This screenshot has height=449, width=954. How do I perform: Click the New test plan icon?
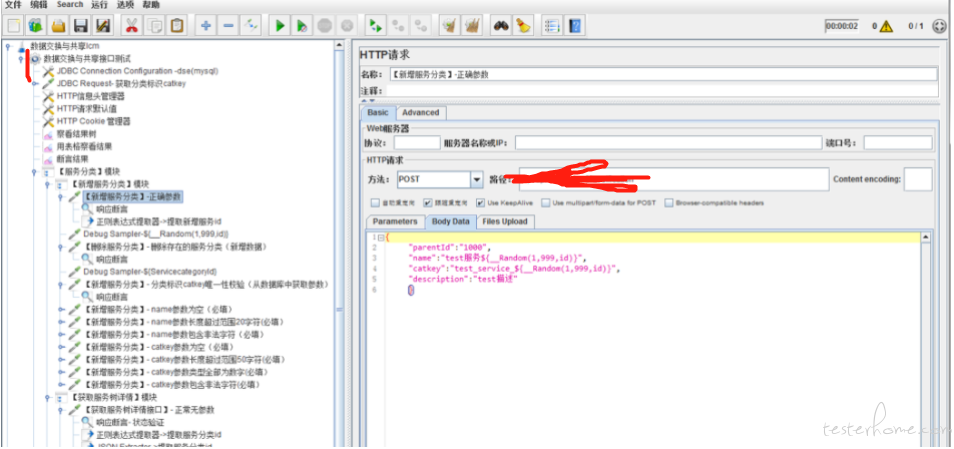tap(15, 26)
